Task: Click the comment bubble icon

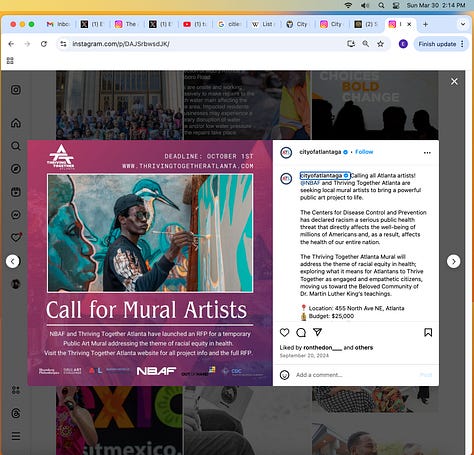Action: point(301,332)
